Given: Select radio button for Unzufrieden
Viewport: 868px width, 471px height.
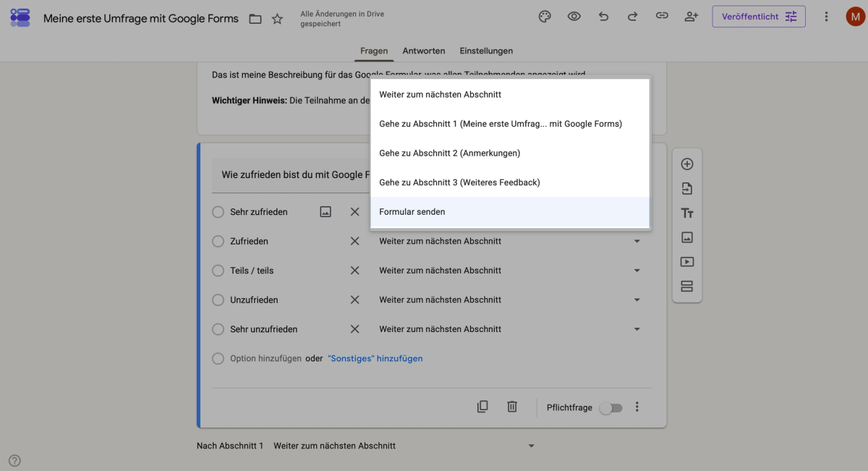Looking at the screenshot, I should pyautogui.click(x=218, y=300).
